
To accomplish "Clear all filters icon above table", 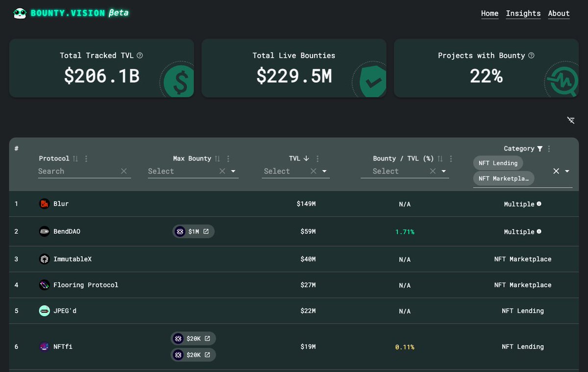I will click(x=571, y=120).
